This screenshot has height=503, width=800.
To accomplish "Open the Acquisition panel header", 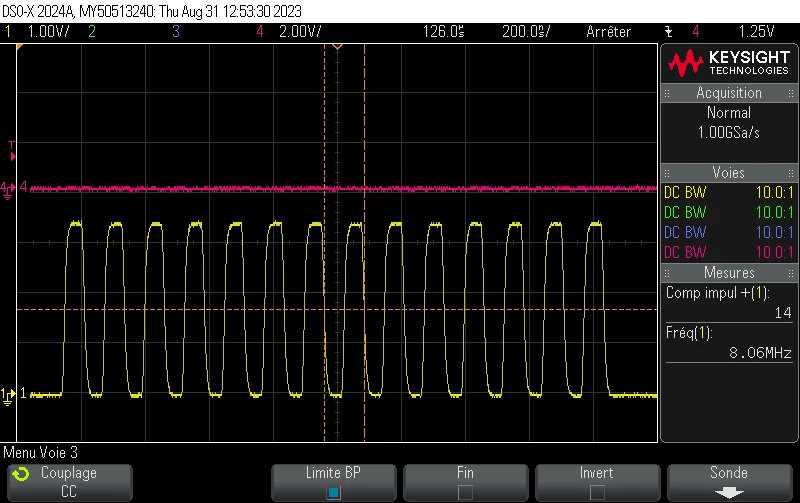I will (x=729, y=93).
